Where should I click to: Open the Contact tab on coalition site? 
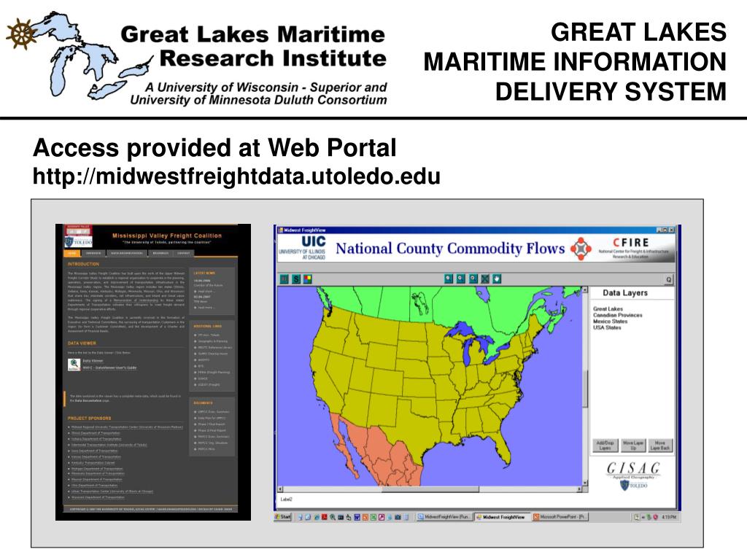tap(183, 253)
